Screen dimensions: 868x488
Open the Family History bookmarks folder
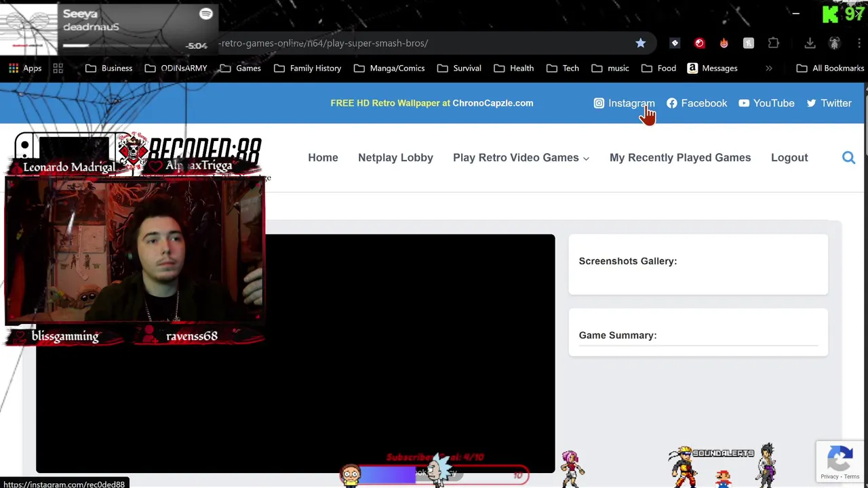coord(307,68)
